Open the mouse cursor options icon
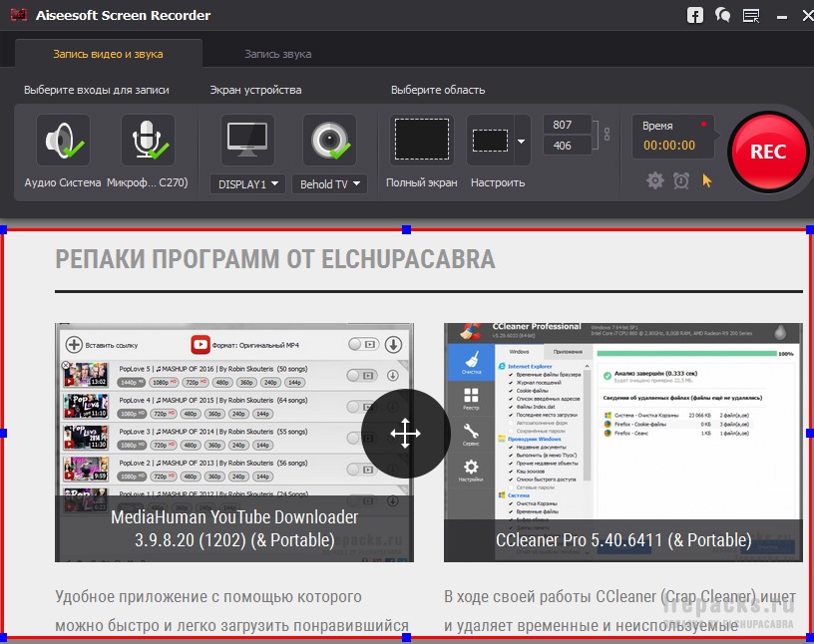This screenshot has height=644, width=814. click(707, 180)
